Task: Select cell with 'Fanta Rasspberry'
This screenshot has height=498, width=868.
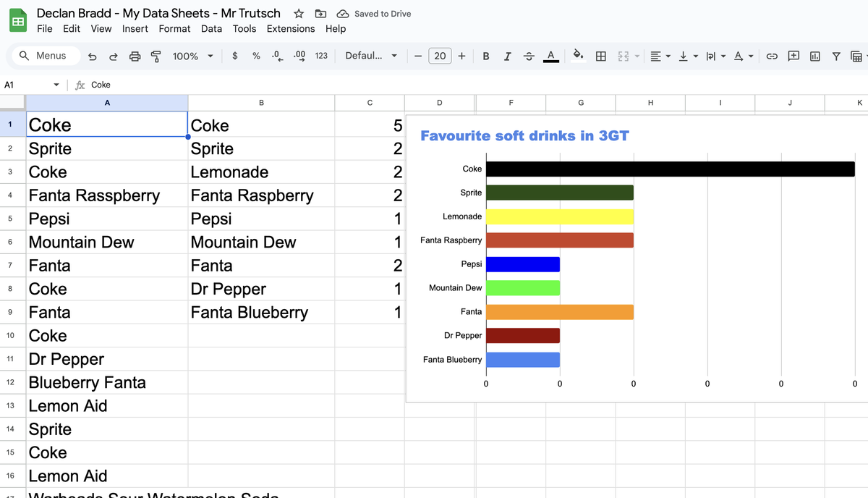Action: pos(107,195)
